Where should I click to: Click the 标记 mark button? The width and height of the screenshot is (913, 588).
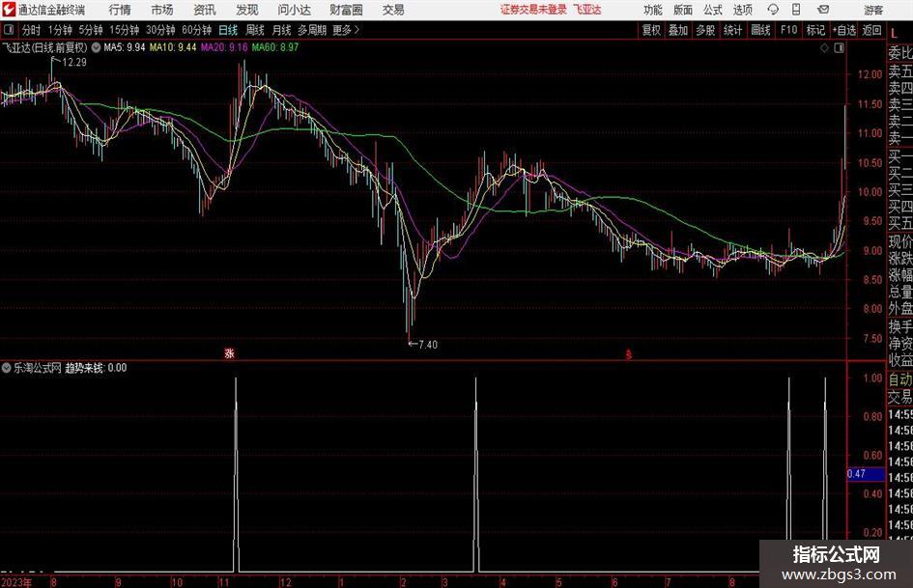(x=815, y=30)
